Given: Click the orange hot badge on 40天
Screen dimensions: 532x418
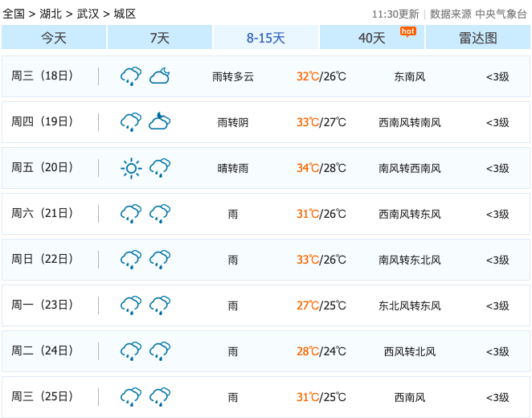Looking at the screenshot, I should [x=407, y=31].
